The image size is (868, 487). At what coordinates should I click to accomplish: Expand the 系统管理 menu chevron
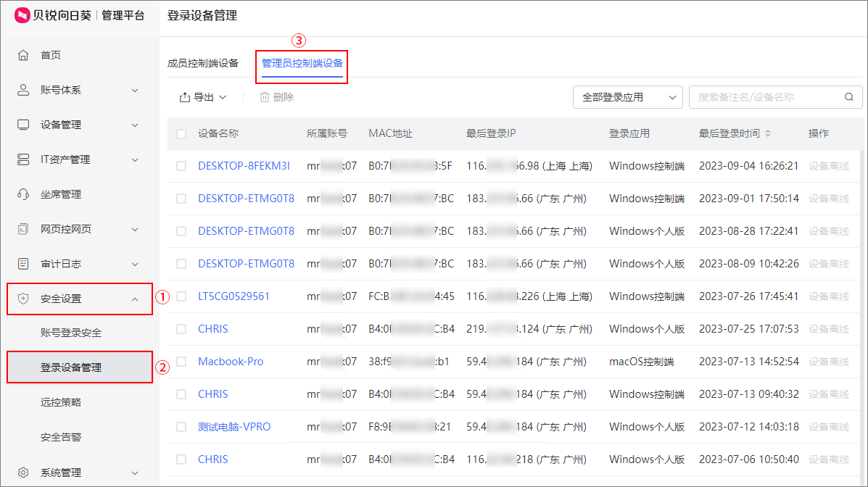(135, 473)
